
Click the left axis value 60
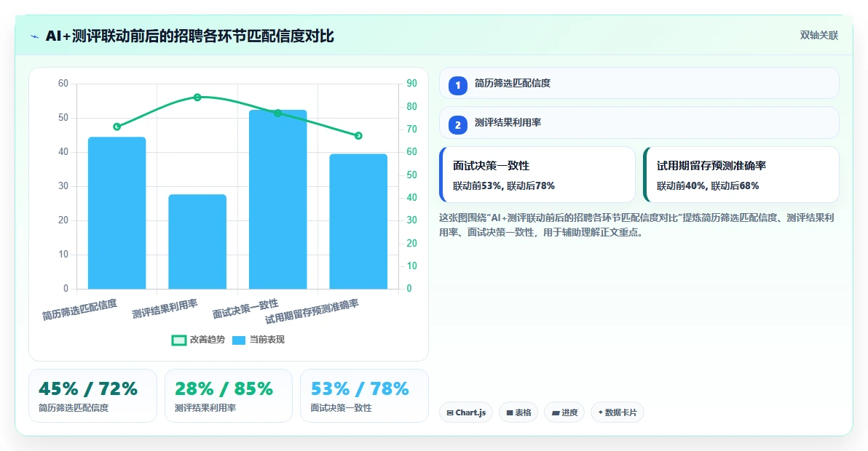[x=63, y=84]
